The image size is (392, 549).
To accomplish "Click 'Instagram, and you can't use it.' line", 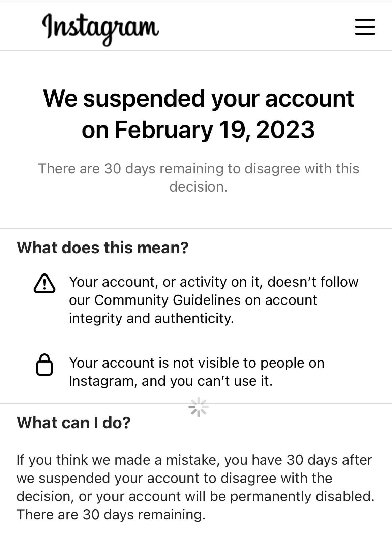I will tap(171, 381).
